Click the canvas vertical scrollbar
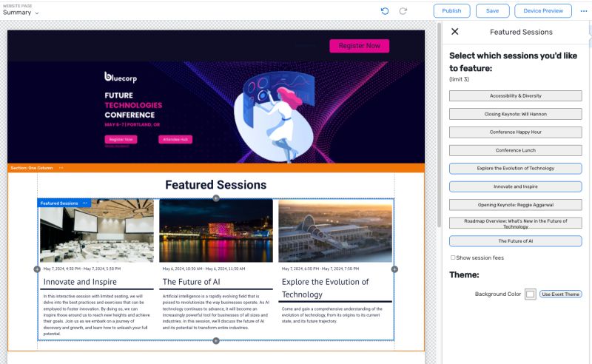The image size is (592, 364). tap(439, 124)
